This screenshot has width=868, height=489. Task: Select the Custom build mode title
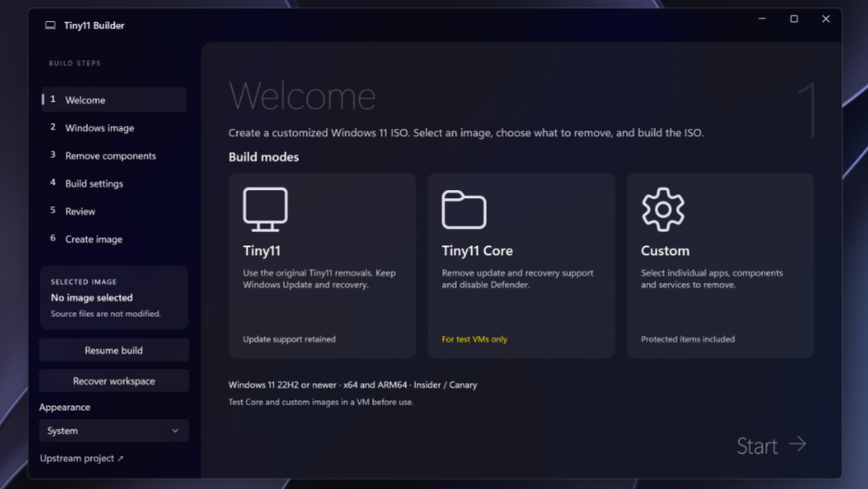pos(664,251)
